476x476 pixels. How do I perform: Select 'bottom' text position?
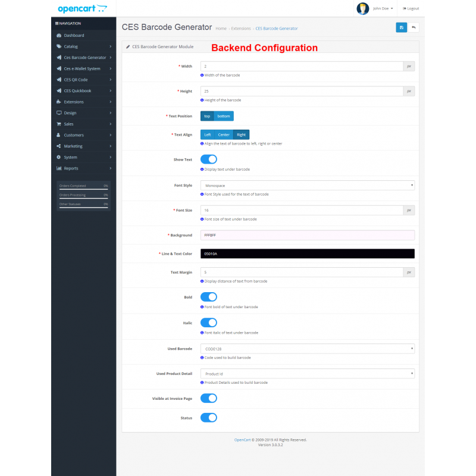[224, 116]
